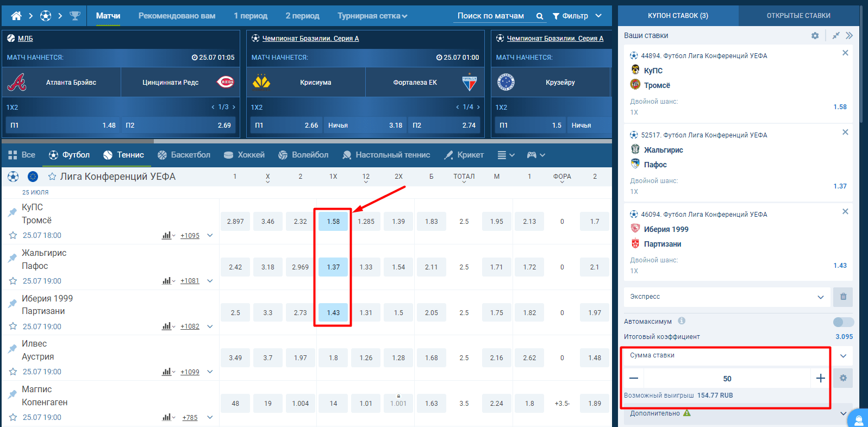This screenshot has width=868, height=427.
Task: Open the esports gamepad menu
Action: click(536, 155)
